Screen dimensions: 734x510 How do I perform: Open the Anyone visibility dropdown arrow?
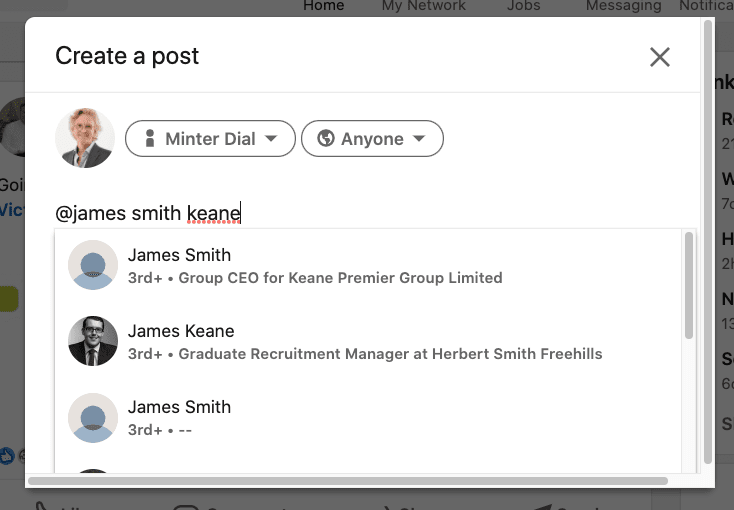click(x=419, y=139)
